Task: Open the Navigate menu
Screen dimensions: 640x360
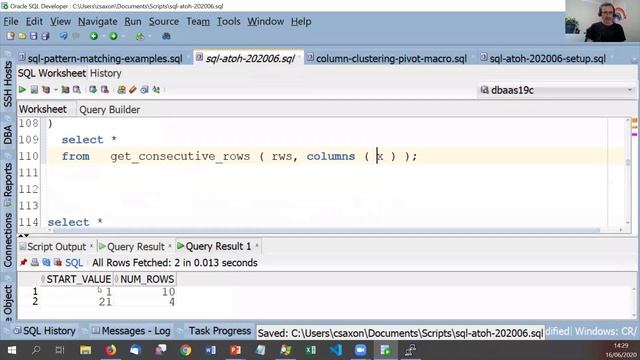Action: click(x=98, y=21)
